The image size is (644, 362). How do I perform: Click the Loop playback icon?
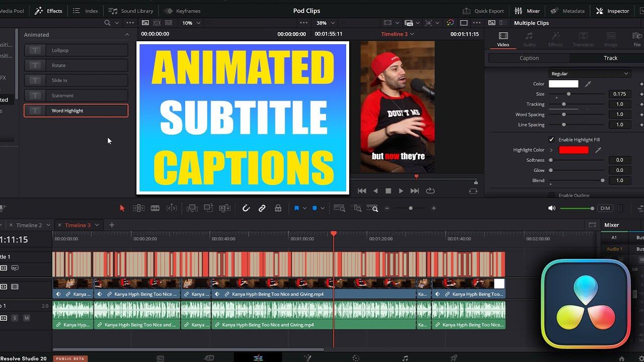point(430,191)
